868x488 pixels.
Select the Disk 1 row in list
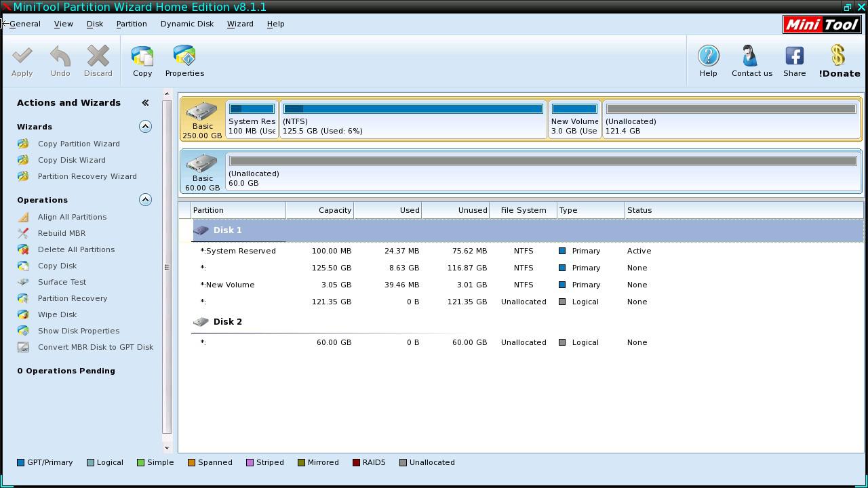(528, 230)
